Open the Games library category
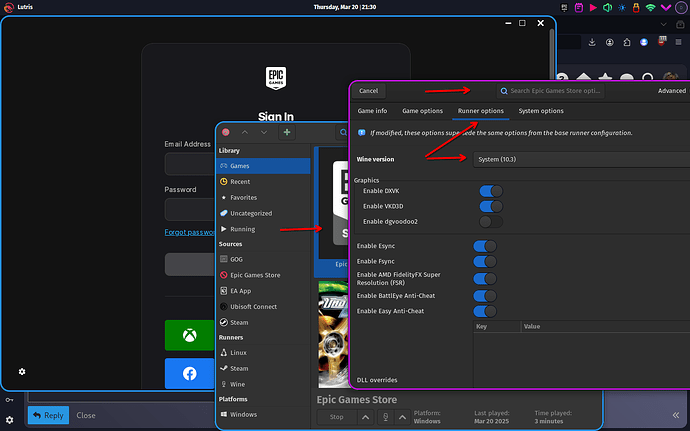The width and height of the screenshot is (690, 431). tap(263, 166)
